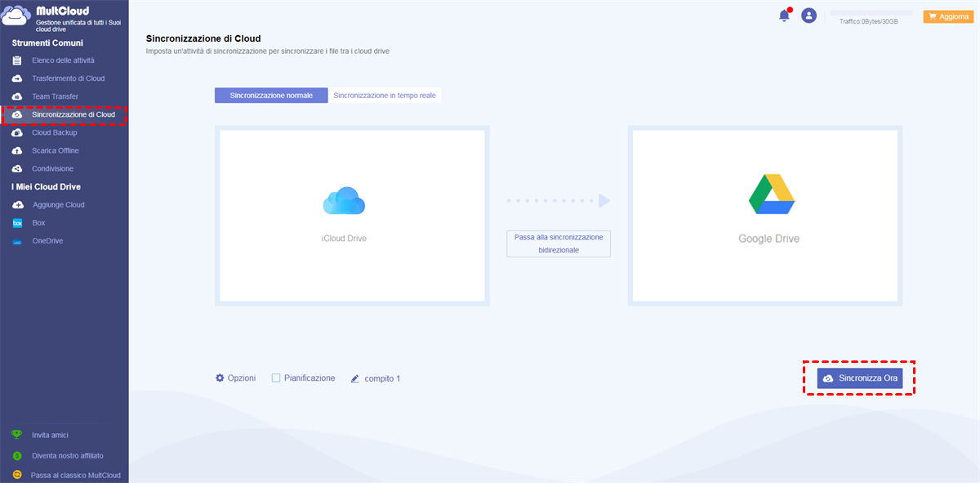Click the OneDrive cloud icon
Viewport: 980px width, 483px height.
[x=17, y=241]
